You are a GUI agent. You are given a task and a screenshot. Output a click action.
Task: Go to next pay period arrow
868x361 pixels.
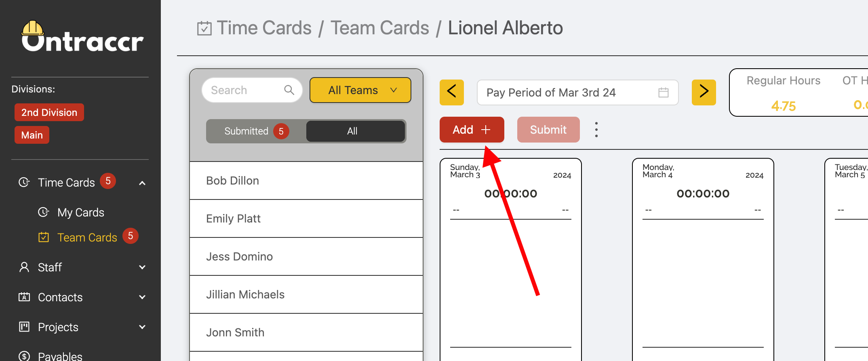(x=704, y=92)
